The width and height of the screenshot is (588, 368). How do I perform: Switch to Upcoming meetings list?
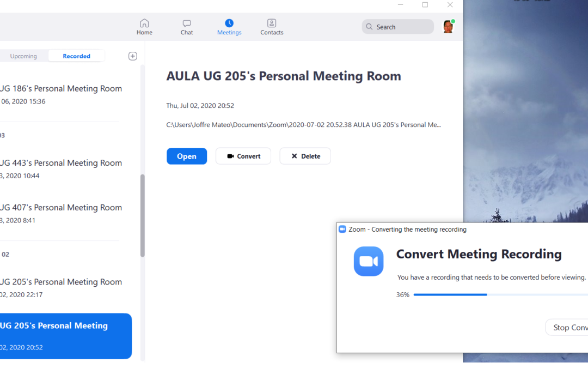click(x=23, y=56)
